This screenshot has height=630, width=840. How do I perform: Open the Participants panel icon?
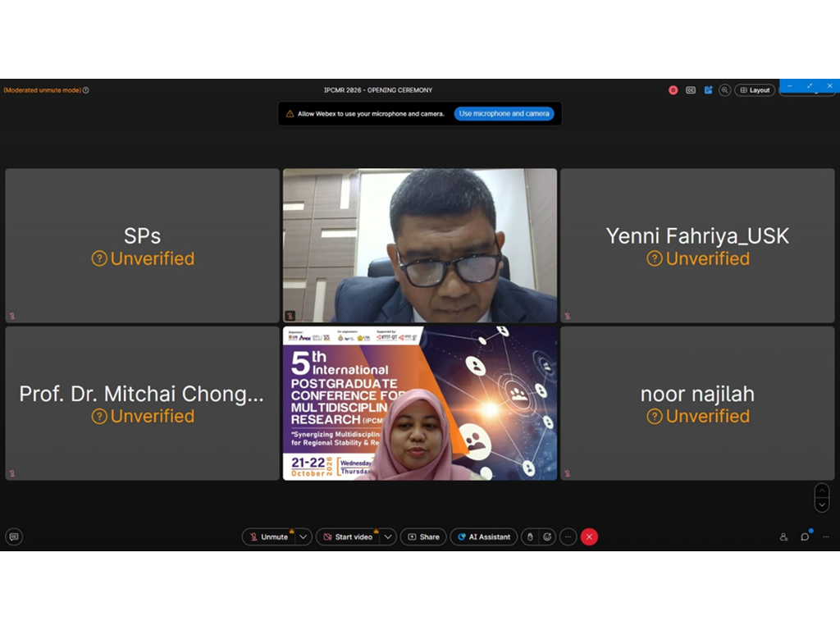[783, 536]
